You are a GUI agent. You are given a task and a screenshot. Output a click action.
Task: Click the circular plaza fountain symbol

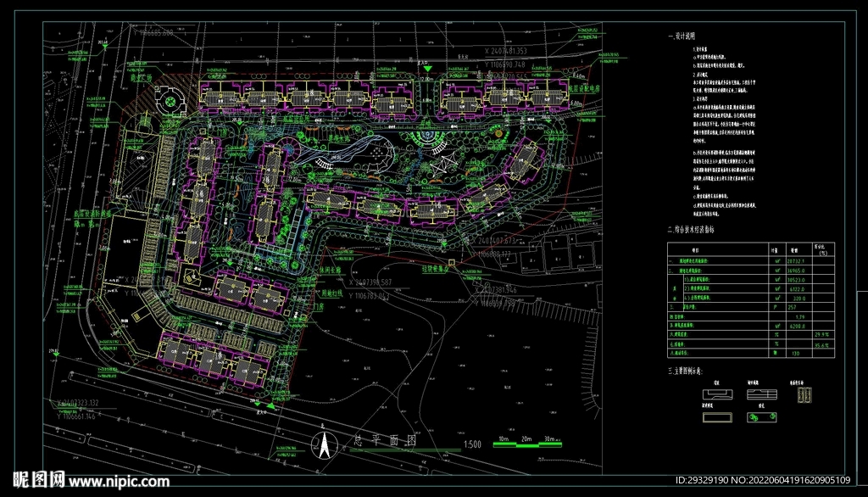170,102
